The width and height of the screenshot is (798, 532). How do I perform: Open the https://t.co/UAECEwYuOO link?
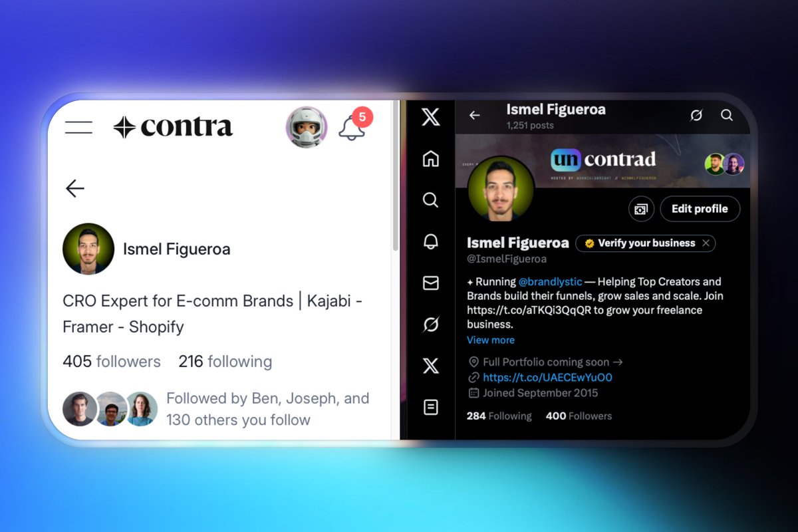point(548,378)
